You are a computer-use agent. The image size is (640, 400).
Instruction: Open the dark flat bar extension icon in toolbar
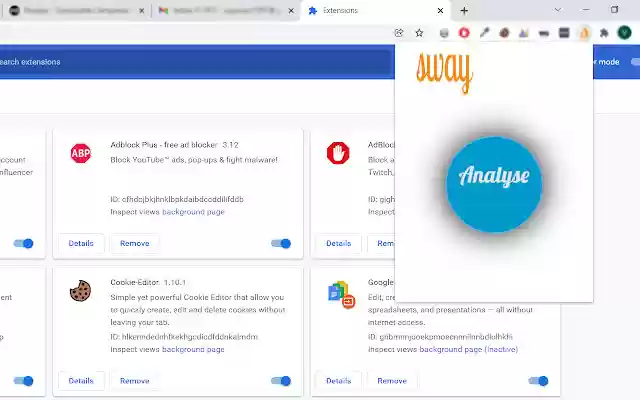544,33
